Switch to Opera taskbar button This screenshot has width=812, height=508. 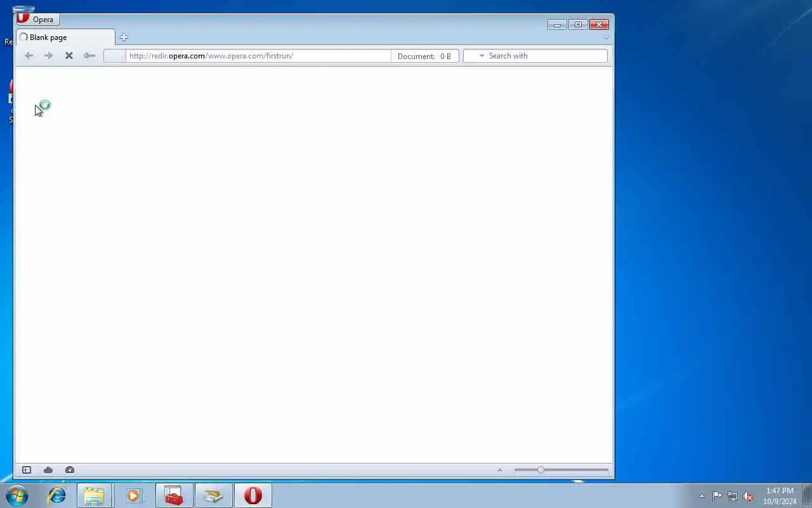(253, 495)
